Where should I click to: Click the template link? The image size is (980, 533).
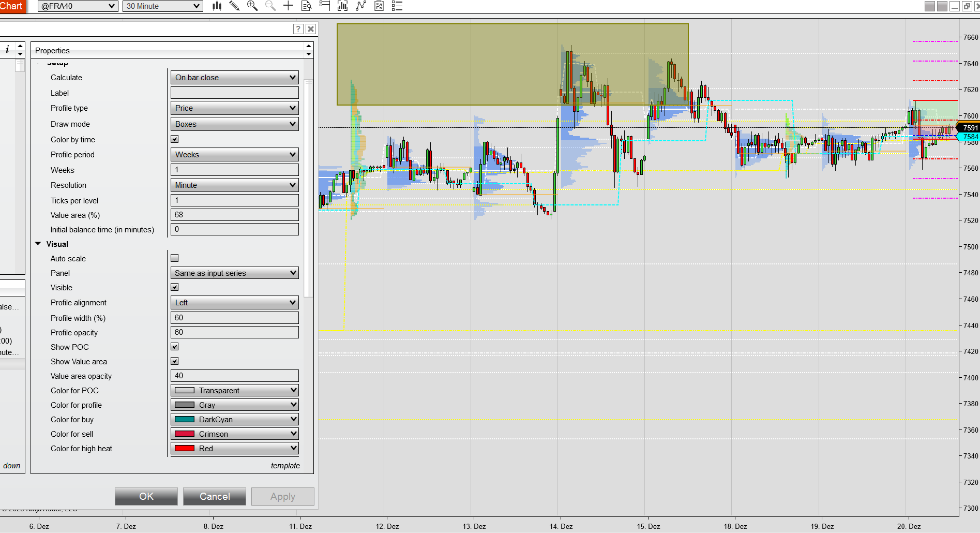[285, 466]
